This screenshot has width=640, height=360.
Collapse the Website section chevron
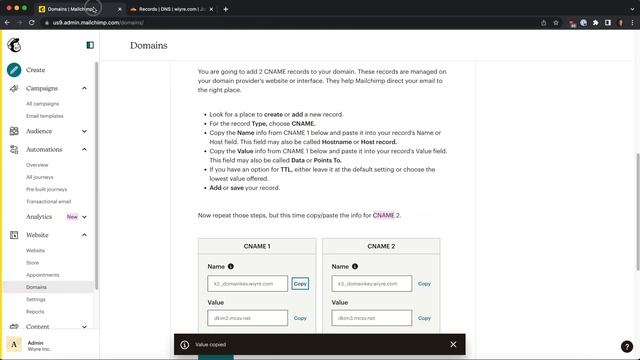tap(84, 235)
